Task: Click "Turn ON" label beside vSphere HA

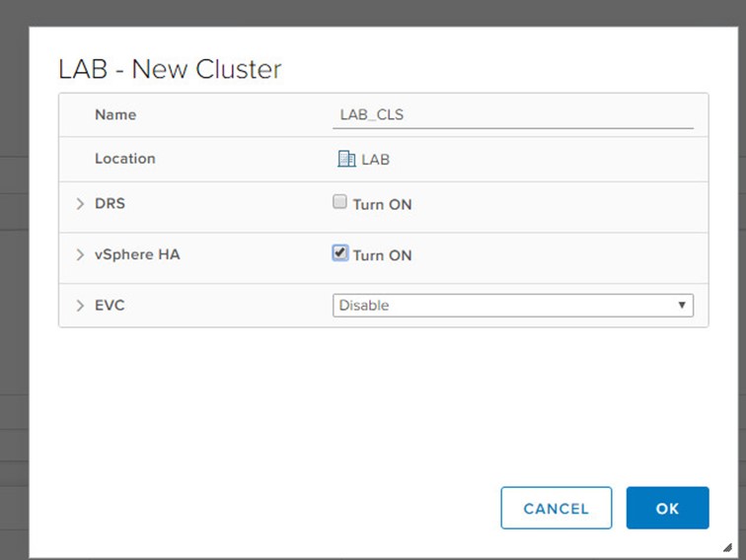Action: click(x=382, y=255)
